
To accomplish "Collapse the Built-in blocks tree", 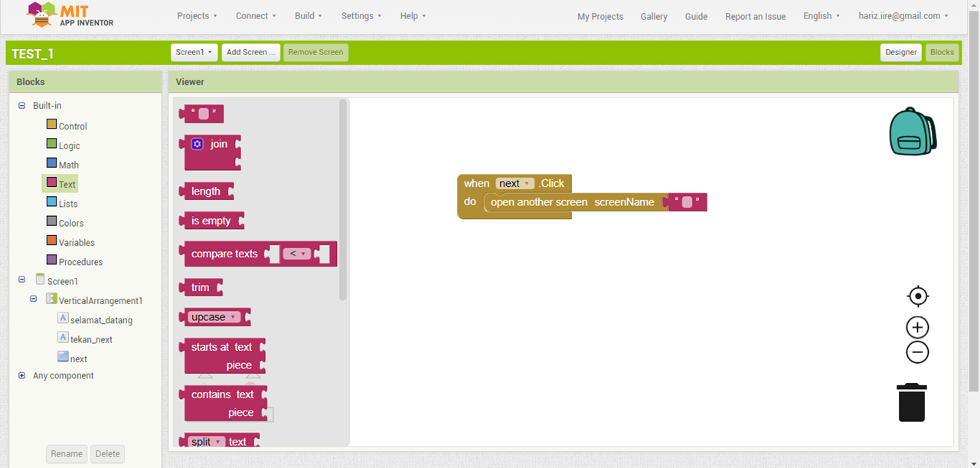I will click(22, 106).
